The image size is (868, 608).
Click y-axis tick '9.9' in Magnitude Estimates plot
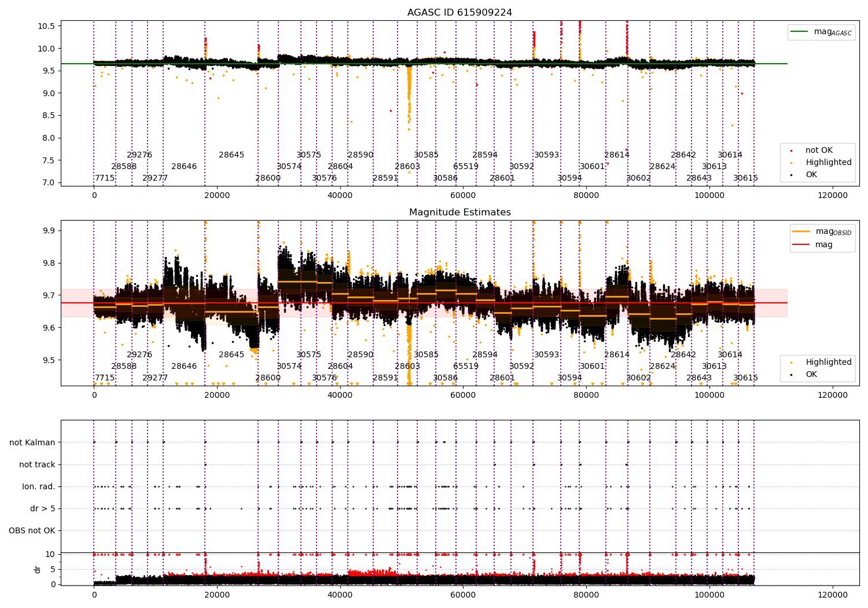pyautogui.click(x=49, y=231)
